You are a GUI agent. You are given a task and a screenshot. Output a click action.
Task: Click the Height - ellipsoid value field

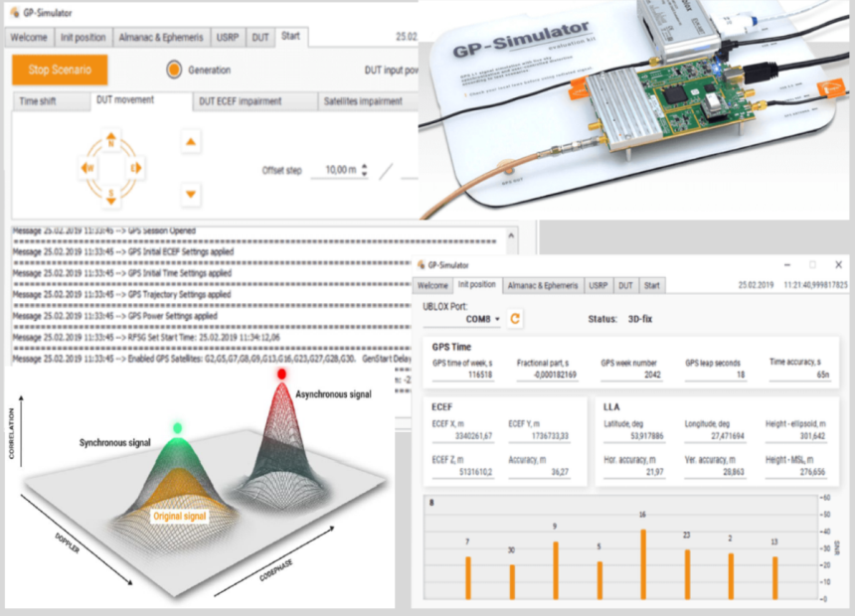796,436
